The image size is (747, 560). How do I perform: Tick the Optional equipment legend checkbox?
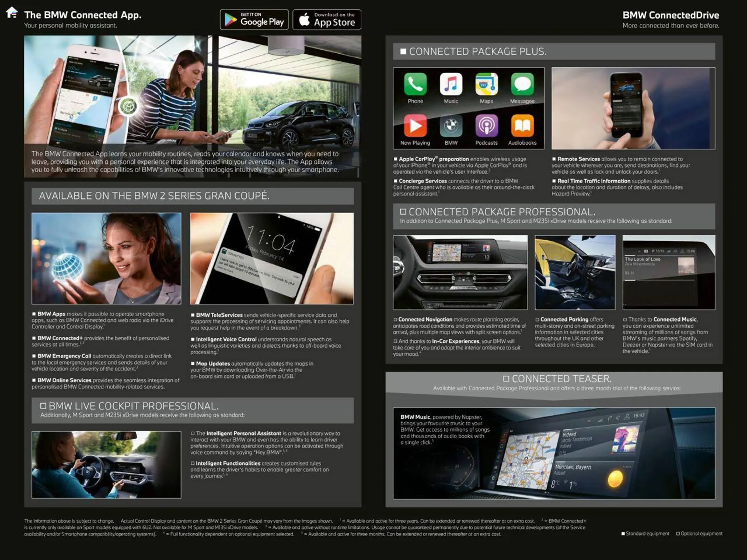[x=679, y=534]
